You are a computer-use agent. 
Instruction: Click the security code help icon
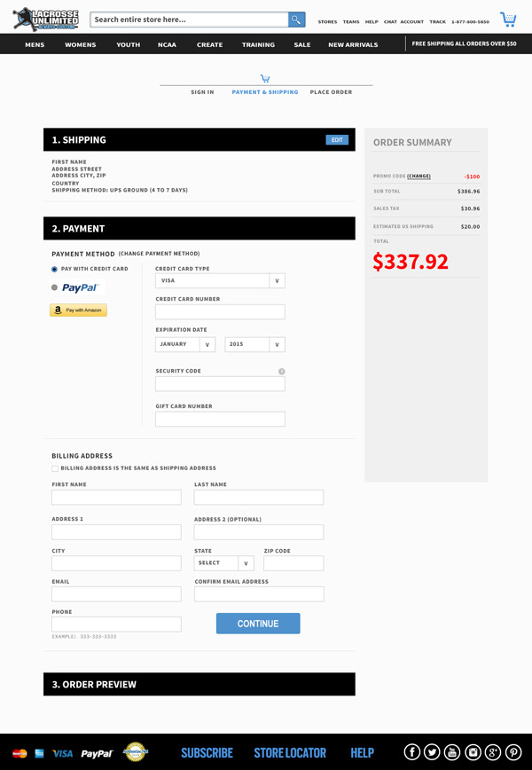point(282,371)
